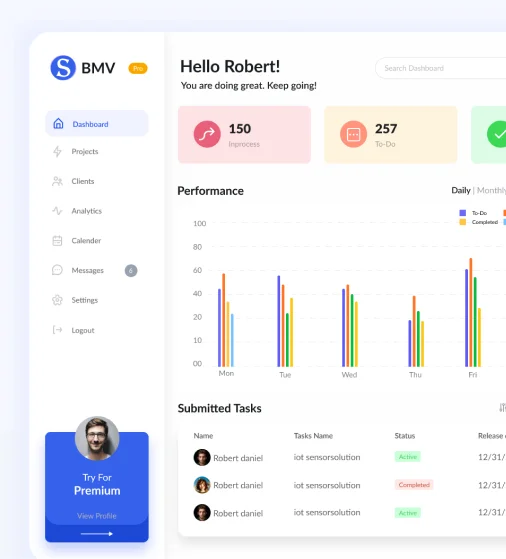The image size is (506, 559).
Task: Click the Status column header
Action: 405,436
